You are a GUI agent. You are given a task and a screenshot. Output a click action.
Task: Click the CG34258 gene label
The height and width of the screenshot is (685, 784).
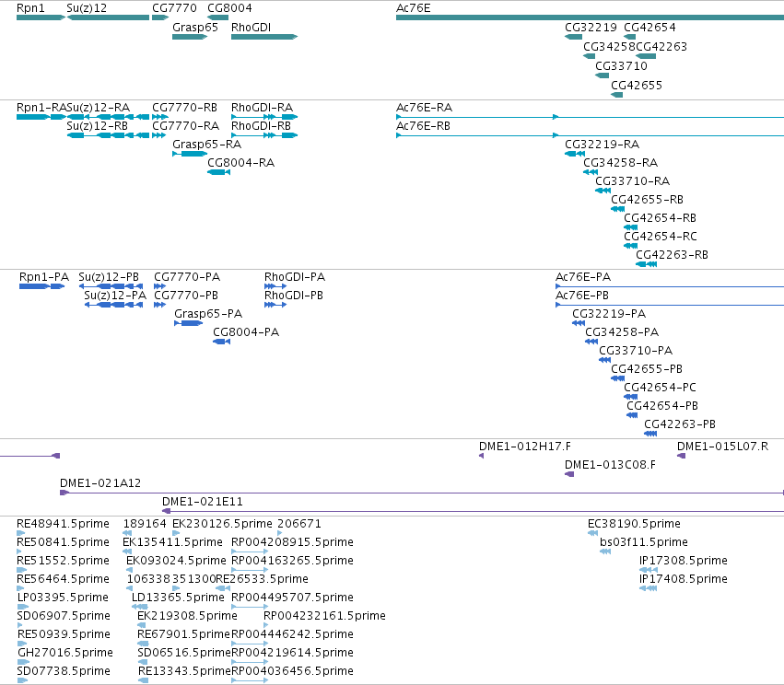coord(609,46)
